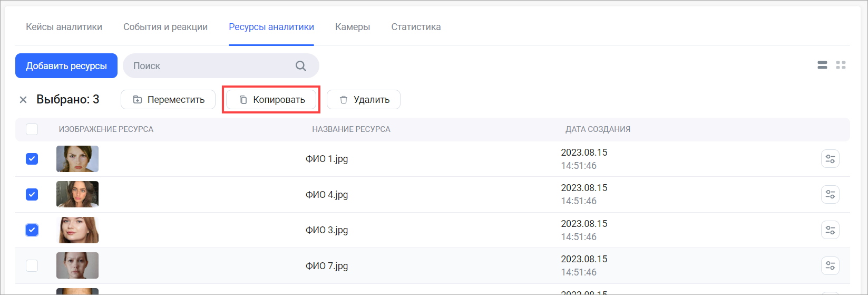868x295 pixels.
Task: Check the ФИО 7.jpg checkbox
Action: (32, 265)
